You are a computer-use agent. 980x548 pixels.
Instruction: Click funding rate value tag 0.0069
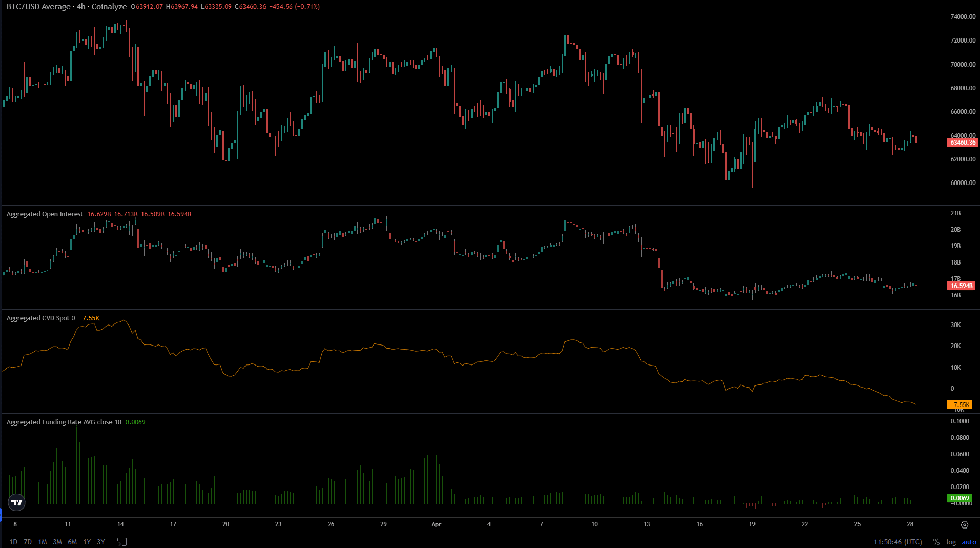click(959, 498)
